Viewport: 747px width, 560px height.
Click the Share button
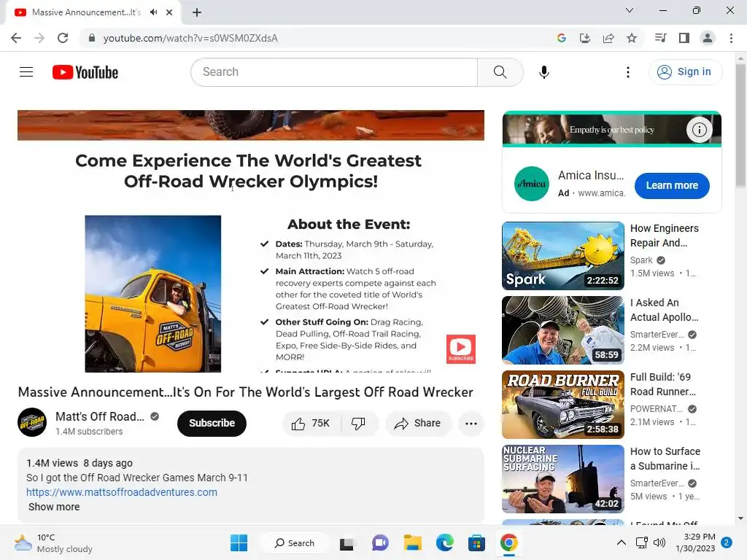click(x=418, y=424)
